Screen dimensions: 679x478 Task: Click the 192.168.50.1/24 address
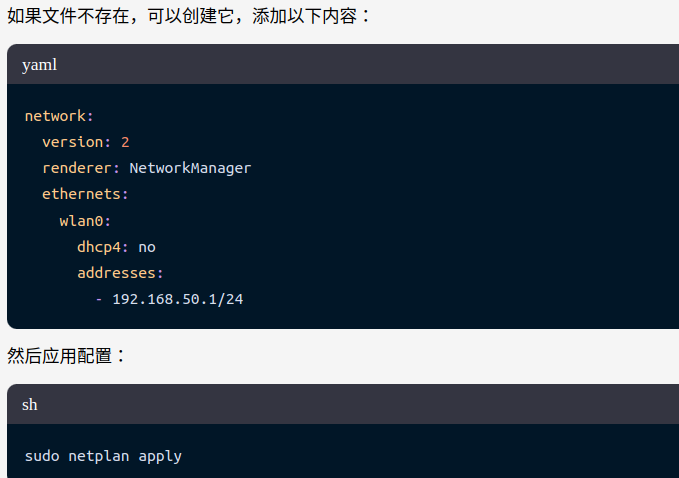coord(177,299)
